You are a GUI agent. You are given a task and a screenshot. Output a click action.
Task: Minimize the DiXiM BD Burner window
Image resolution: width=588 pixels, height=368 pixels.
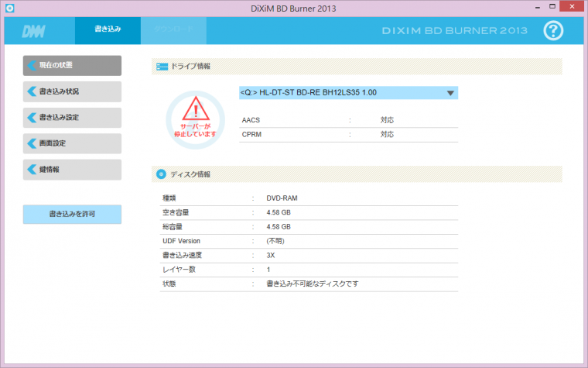pos(538,7)
